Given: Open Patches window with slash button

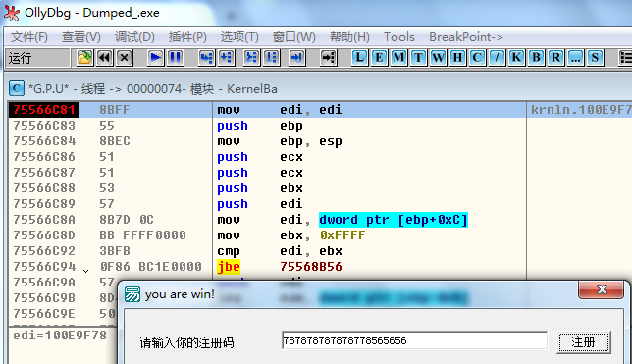Looking at the screenshot, I should (x=497, y=58).
